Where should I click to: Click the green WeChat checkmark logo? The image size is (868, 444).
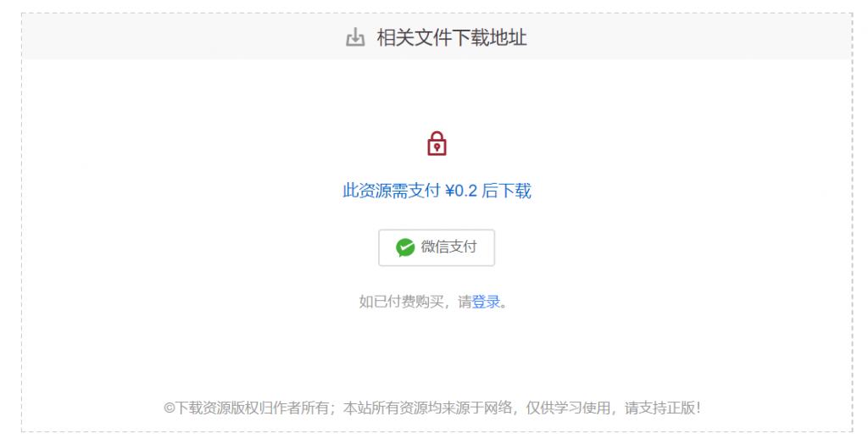pyautogui.click(x=405, y=247)
